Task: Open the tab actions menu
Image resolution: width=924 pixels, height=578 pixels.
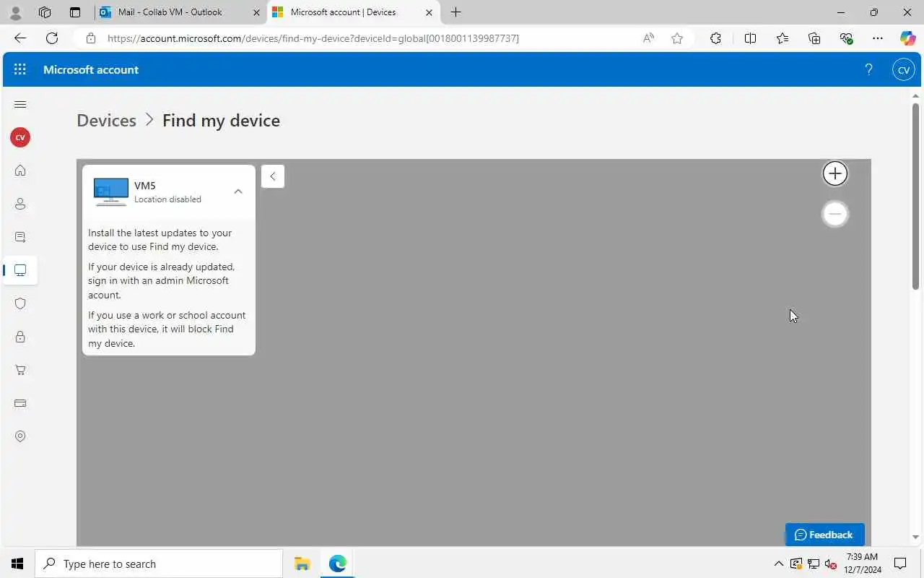Action: pyautogui.click(x=75, y=12)
